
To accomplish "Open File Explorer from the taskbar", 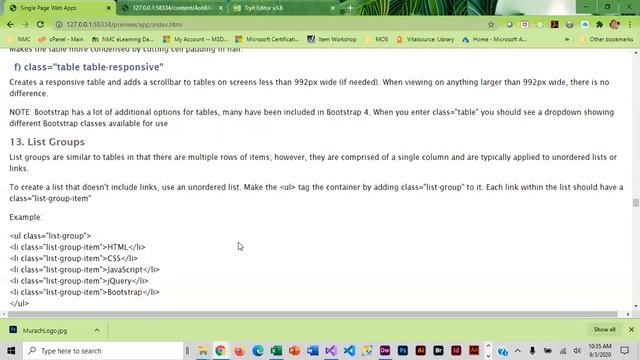I will click(202, 351).
